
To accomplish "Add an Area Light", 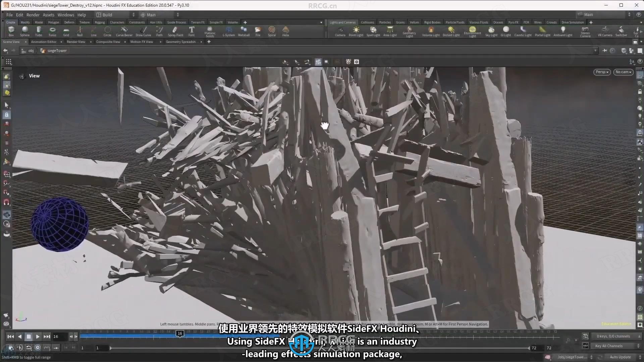I will (x=390, y=32).
